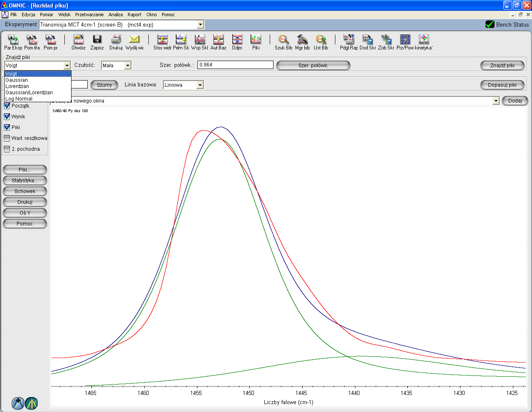
Task: Click the blue compass icon at bottom left
Action: click(x=18, y=403)
